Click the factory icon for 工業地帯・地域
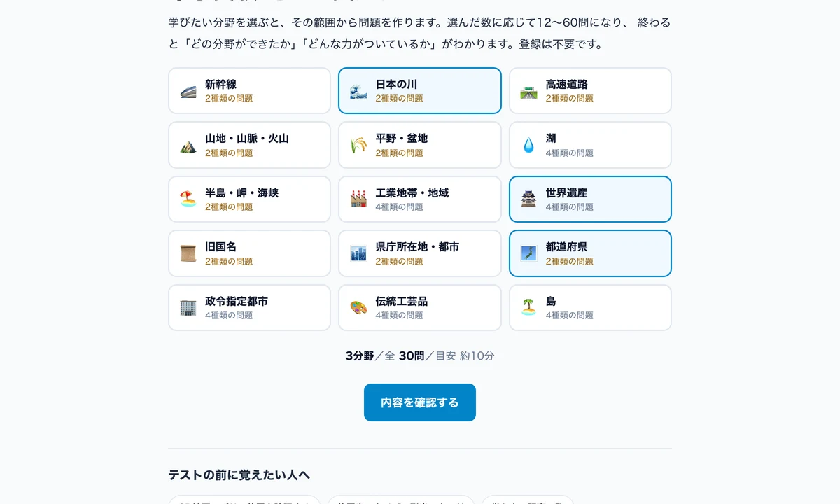This screenshot has height=504, width=840. 358,199
